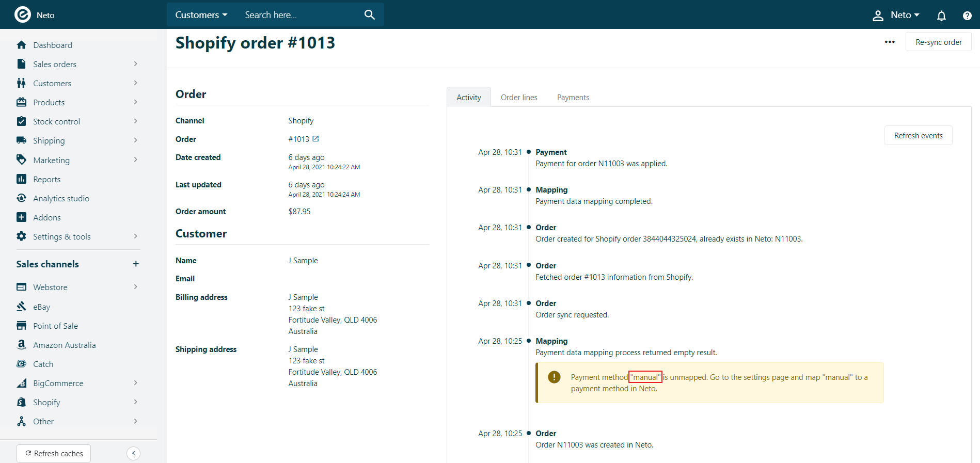The height and width of the screenshot is (463, 980).
Task: Expand the Customers submenu chevron in sidebar
Action: (x=136, y=83)
